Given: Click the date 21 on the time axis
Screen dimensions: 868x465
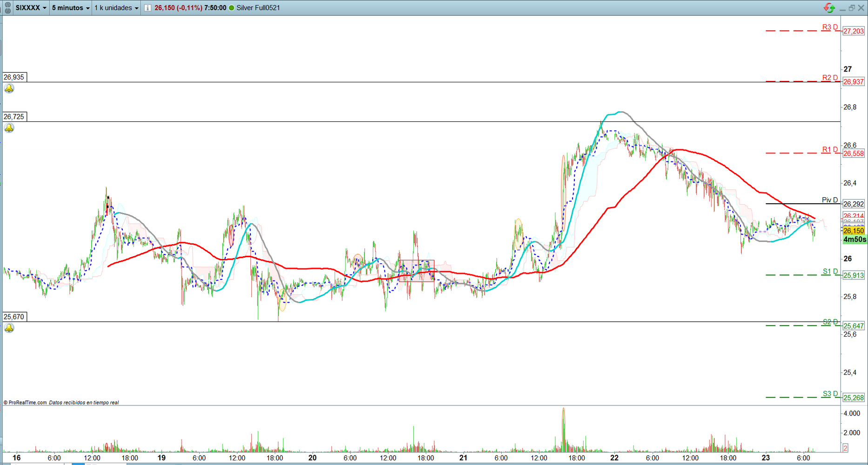Looking at the screenshot, I should (x=464, y=458).
